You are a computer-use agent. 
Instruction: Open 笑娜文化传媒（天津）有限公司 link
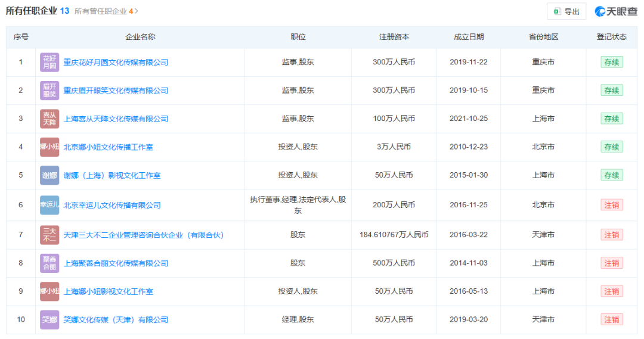click(116, 320)
